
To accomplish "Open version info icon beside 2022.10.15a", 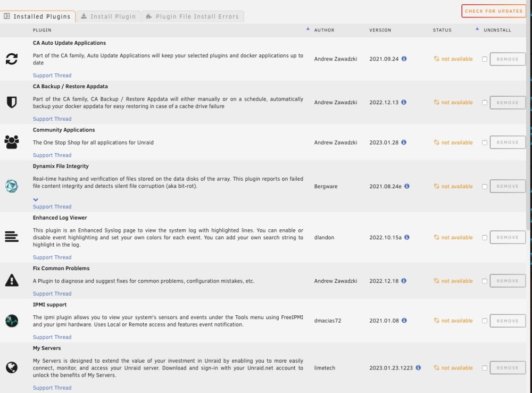I will tap(407, 237).
